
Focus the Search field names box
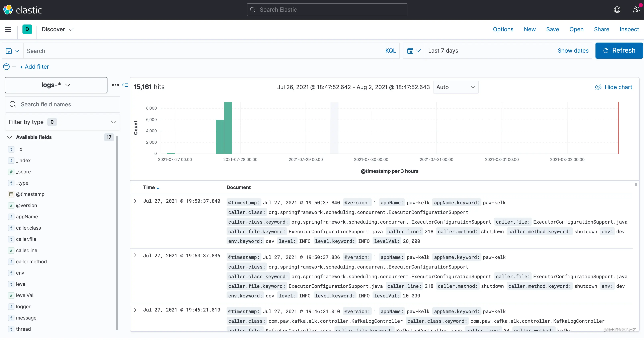[x=63, y=104]
